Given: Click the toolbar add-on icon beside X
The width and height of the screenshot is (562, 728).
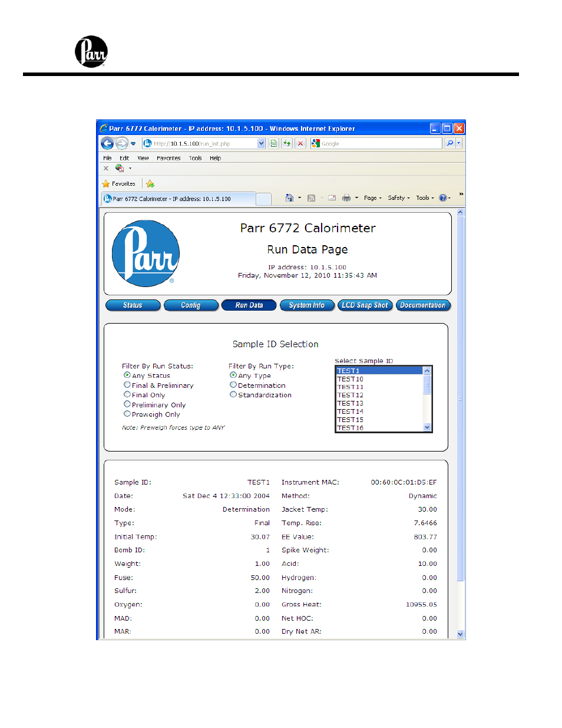Looking at the screenshot, I should (120, 169).
